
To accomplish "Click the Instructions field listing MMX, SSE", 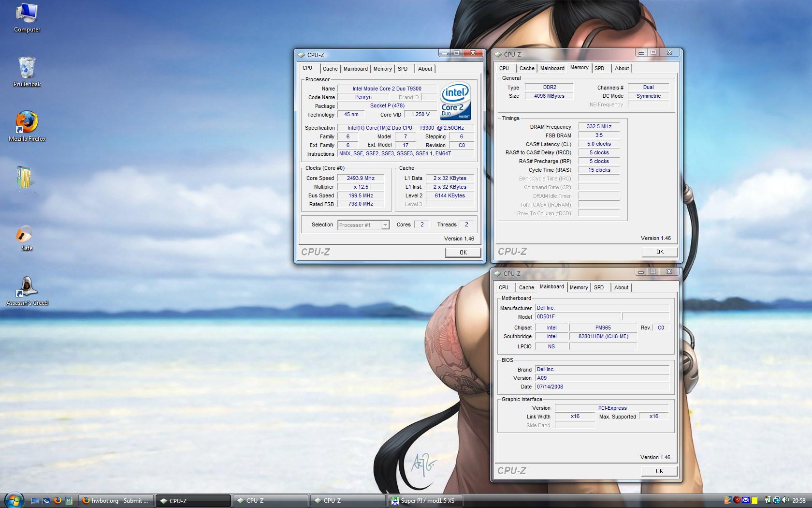I will tap(406, 154).
